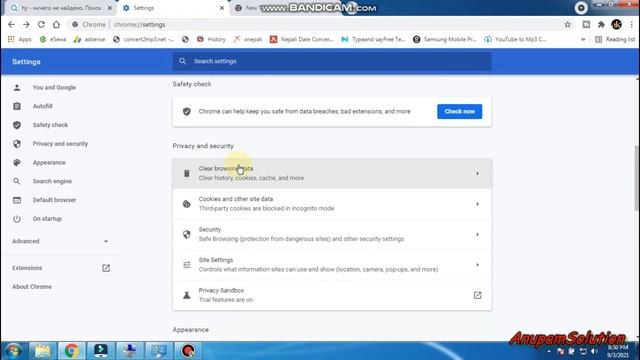Viewport: 640px width, 360px height.
Task: Expand the Security row arrow
Action: pos(477,235)
